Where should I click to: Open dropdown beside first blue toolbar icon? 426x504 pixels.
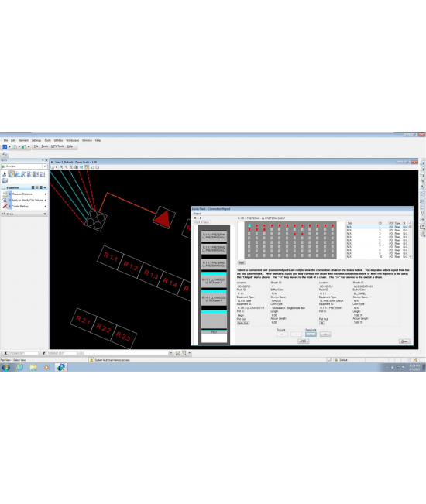pyautogui.click(x=9, y=147)
